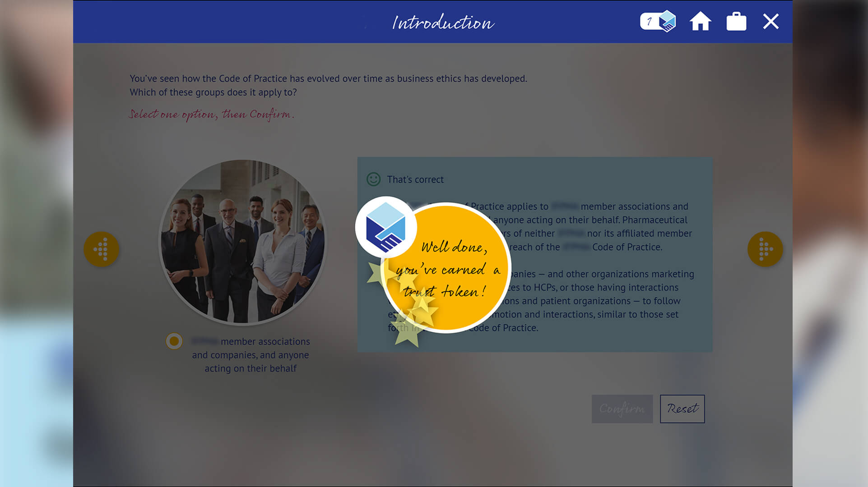
Task: Click 'member associations and companies' option label
Action: tap(251, 355)
